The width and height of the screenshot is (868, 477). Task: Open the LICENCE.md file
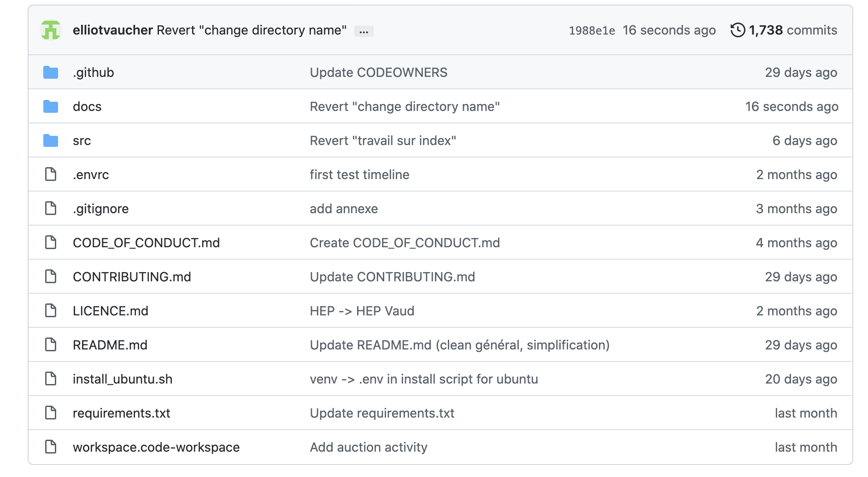coord(110,311)
